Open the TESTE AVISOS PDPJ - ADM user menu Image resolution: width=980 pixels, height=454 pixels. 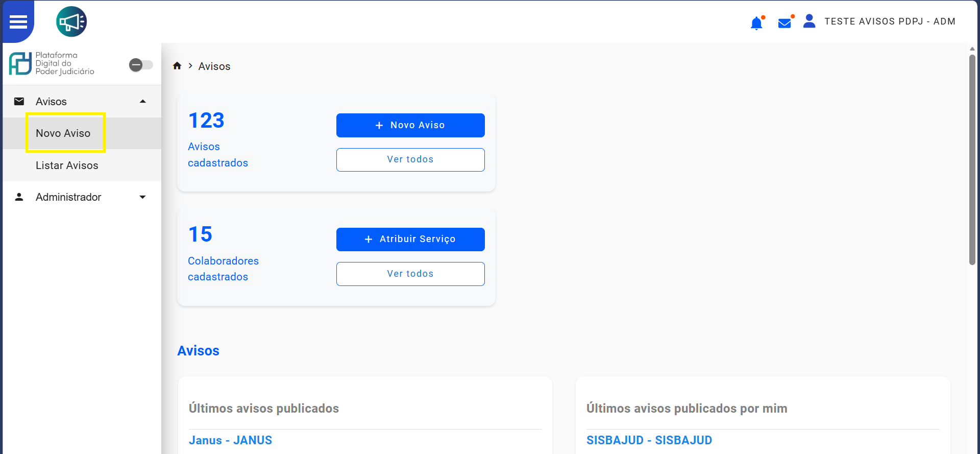(x=890, y=21)
